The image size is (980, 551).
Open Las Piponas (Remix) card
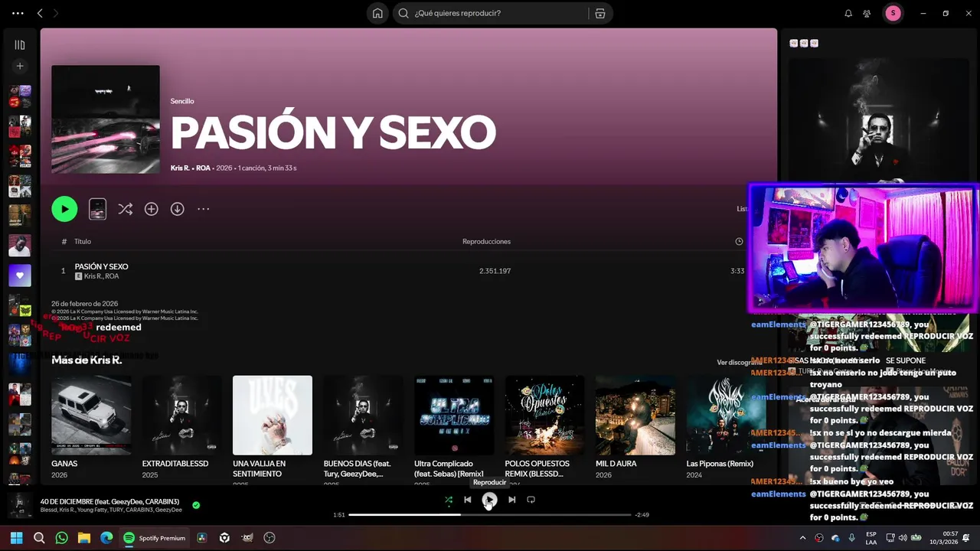click(726, 425)
